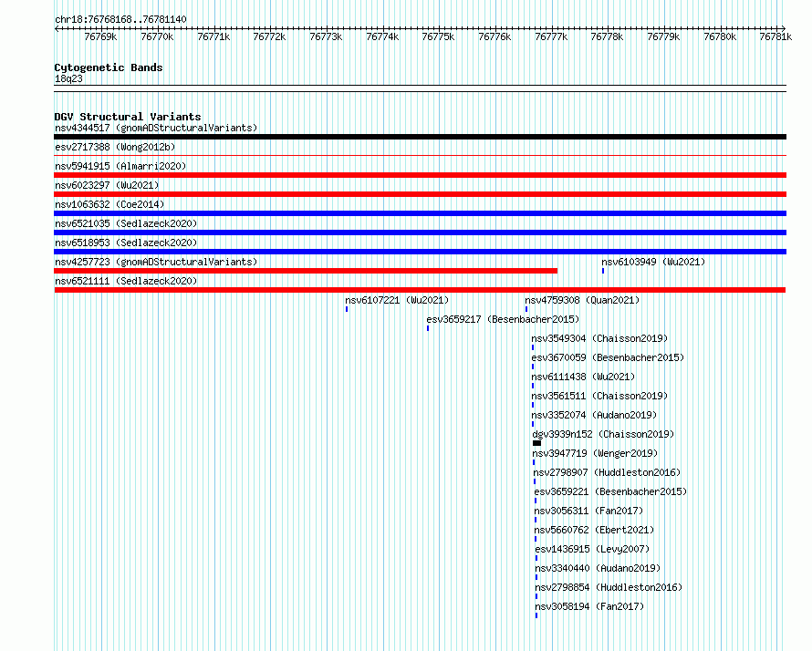This screenshot has height=651, width=812.
Task: Open nsv6107221 (Wu2021) variant label
Action: click(x=397, y=300)
